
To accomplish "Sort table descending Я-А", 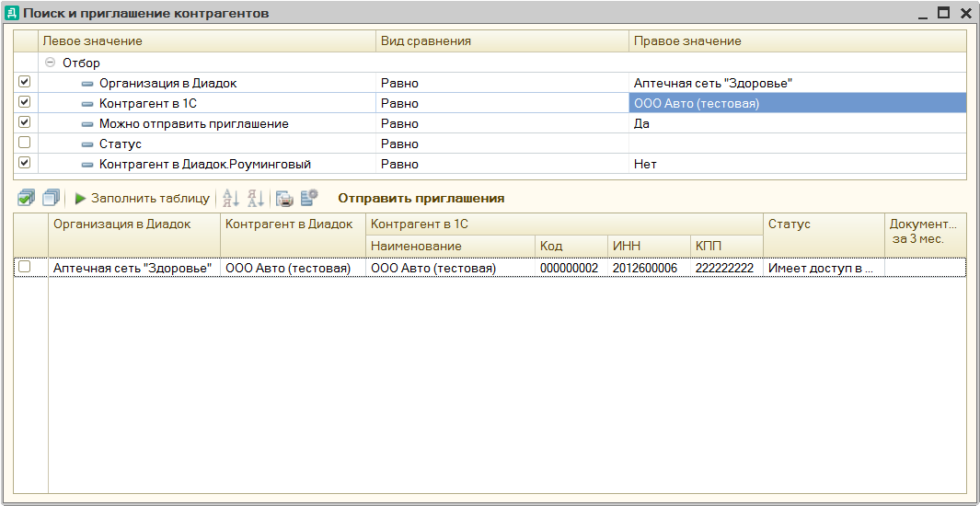I will (x=255, y=199).
